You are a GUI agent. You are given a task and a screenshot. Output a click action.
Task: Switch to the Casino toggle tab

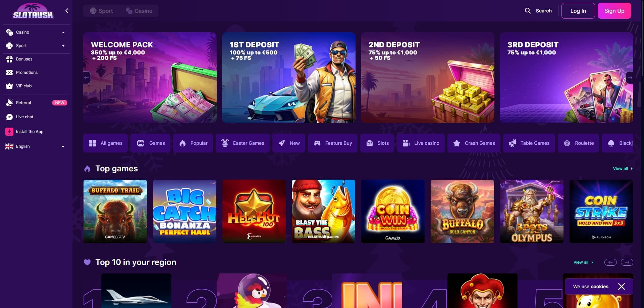point(139,11)
